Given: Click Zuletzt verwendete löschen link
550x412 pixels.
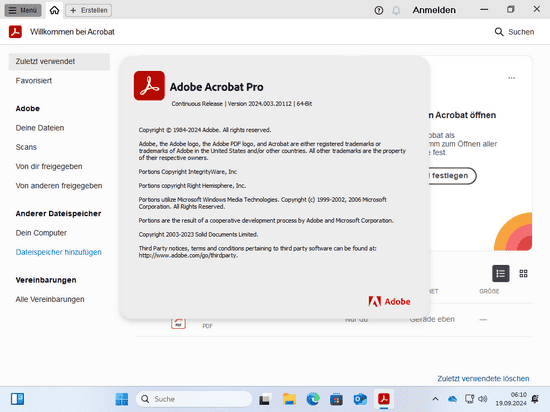Looking at the screenshot, I should [x=483, y=379].
